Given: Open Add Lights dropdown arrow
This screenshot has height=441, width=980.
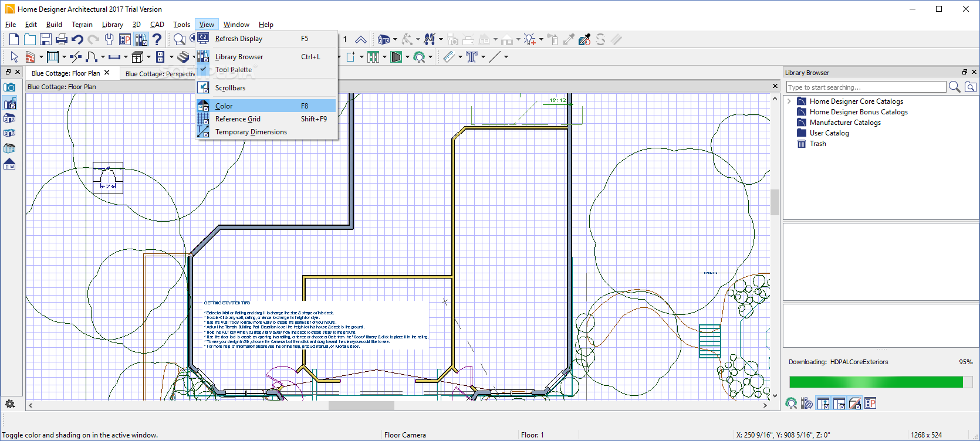Looking at the screenshot, I should tap(541, 39).
